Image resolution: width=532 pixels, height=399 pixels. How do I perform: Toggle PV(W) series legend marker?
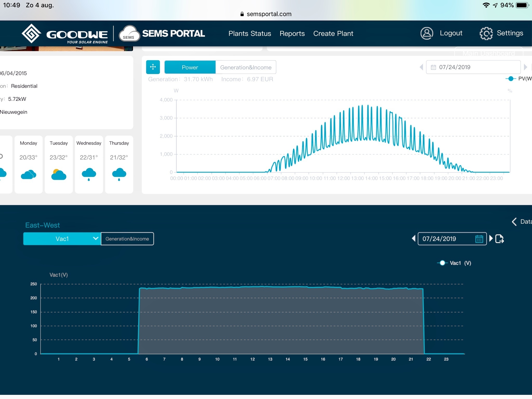511,78
